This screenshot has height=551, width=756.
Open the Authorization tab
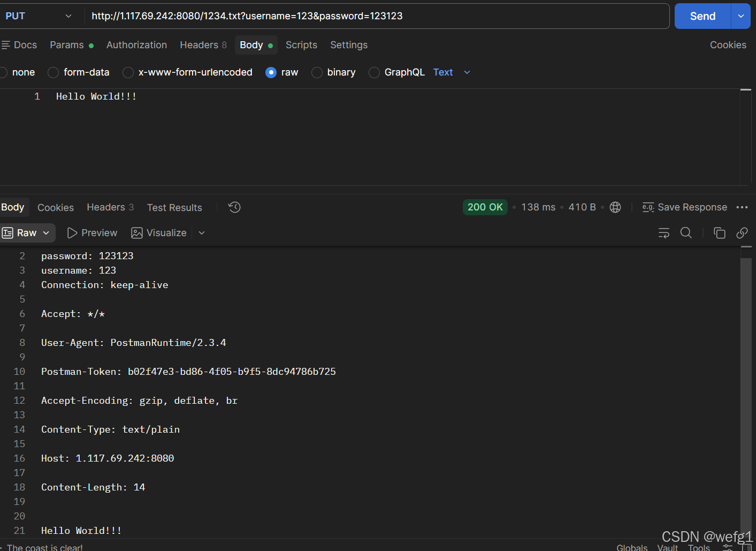[136, 45]
